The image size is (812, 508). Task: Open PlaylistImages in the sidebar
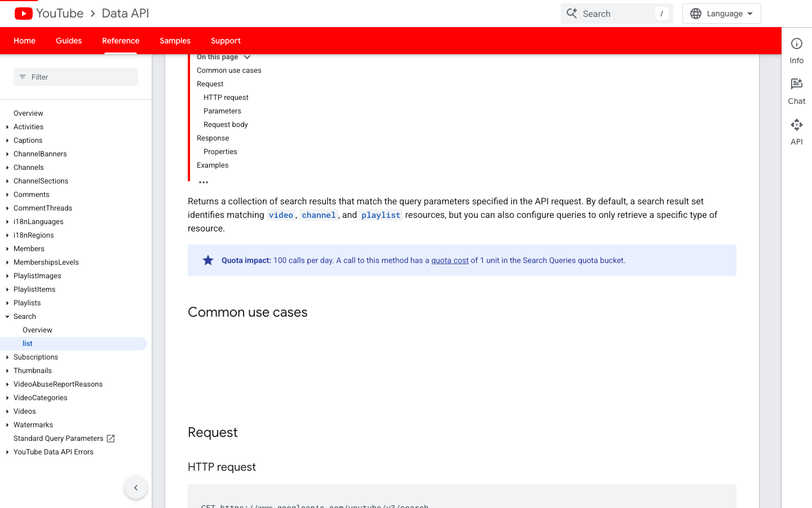[37, 276]
